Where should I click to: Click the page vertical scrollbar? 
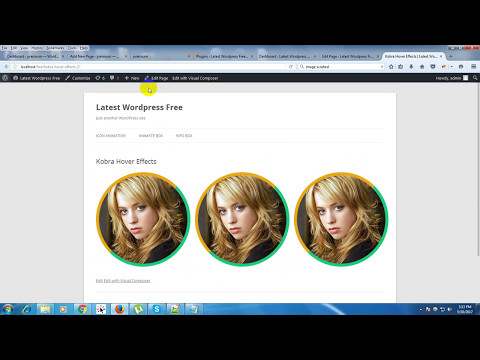pos(478,170)
